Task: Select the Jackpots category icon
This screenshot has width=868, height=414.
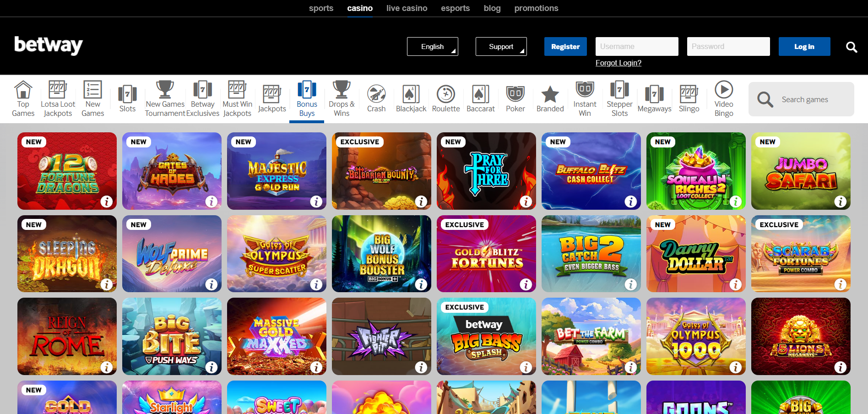Action: pyautogui.click(x=272, y=94)
